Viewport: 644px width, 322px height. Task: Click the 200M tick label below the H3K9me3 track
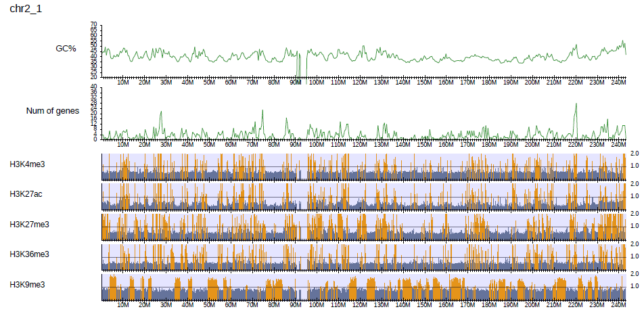click(532, 306)
